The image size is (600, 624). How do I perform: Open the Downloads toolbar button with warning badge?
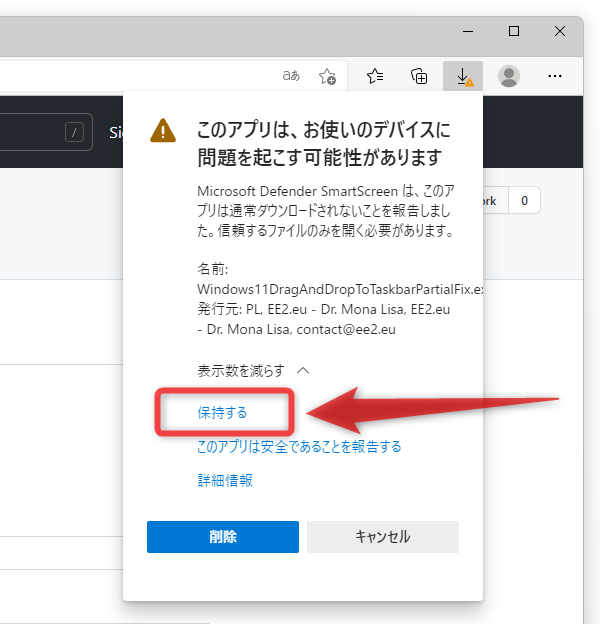tap(463, 76)
